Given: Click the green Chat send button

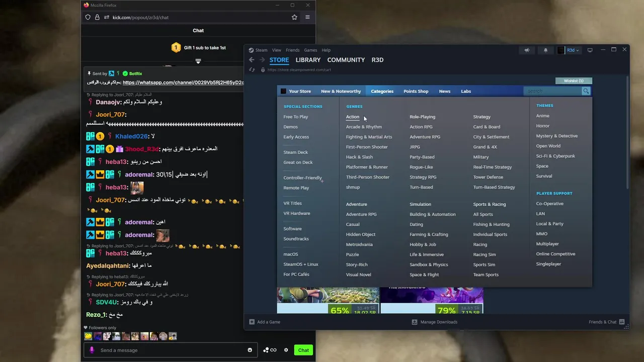Looking at the screenshot, I should pyautogui.click(x=303, y=350).
